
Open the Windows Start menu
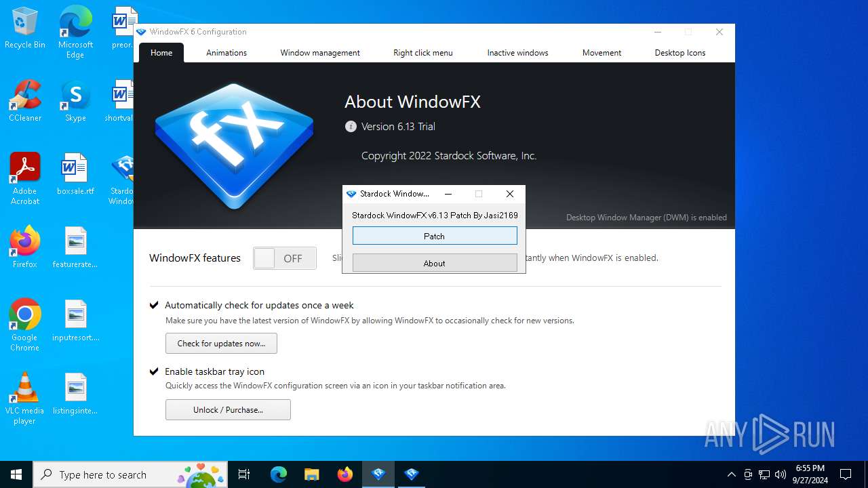click(x=16, y=474)
